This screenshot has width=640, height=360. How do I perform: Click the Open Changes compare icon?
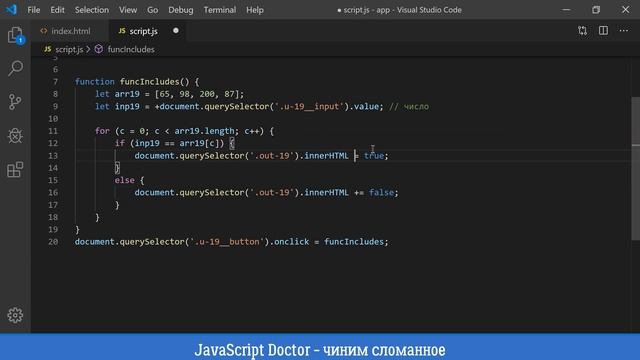(x=582, y=31)
